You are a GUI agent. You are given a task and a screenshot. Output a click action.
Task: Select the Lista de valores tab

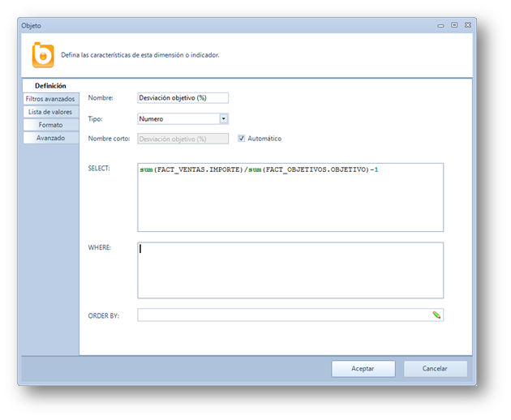[x=50, y=112]
